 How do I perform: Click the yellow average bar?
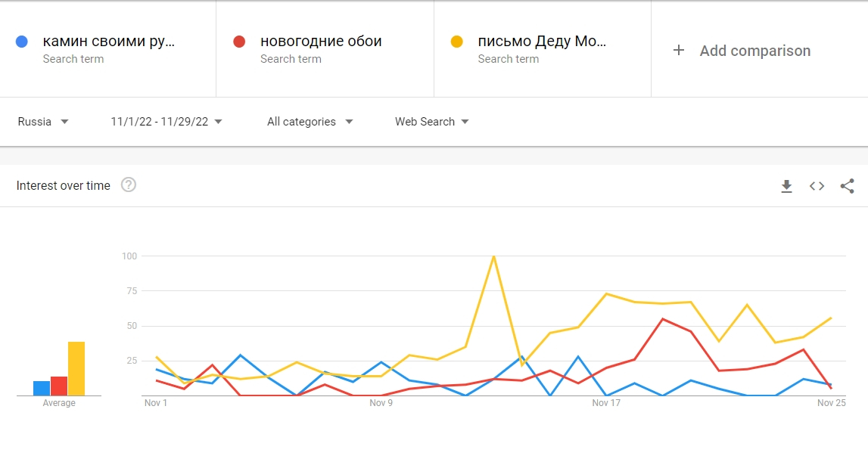[76, 369]
